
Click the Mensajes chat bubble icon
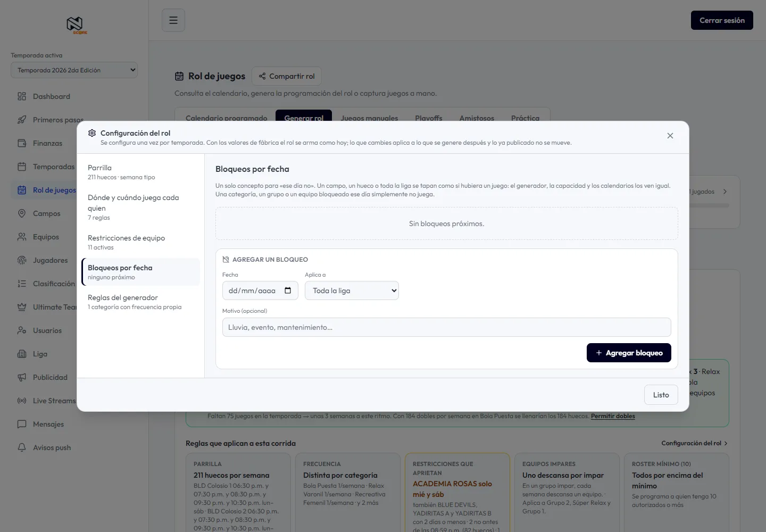pyautogui.click(x=22, y=424)
